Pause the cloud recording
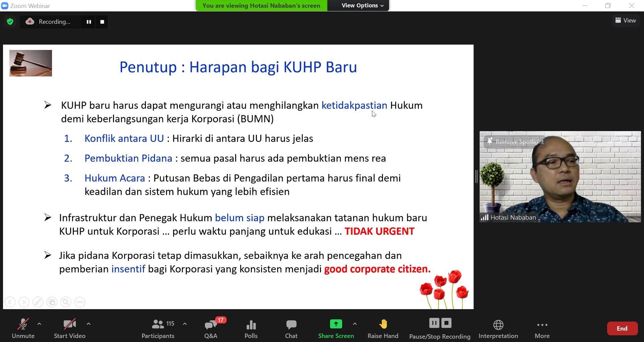The image size is (644, 342). tap(89, 21)
